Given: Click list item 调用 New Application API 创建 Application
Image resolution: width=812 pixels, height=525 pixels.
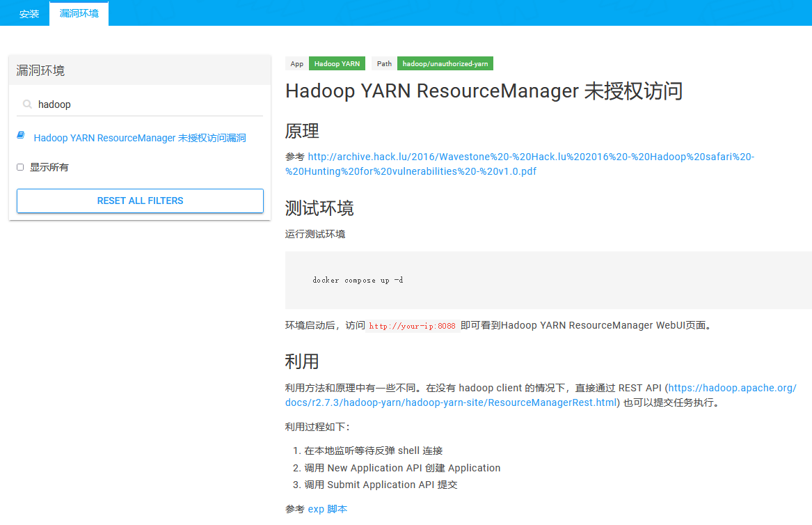Looking at the screenshot, I should click(402, 467).
